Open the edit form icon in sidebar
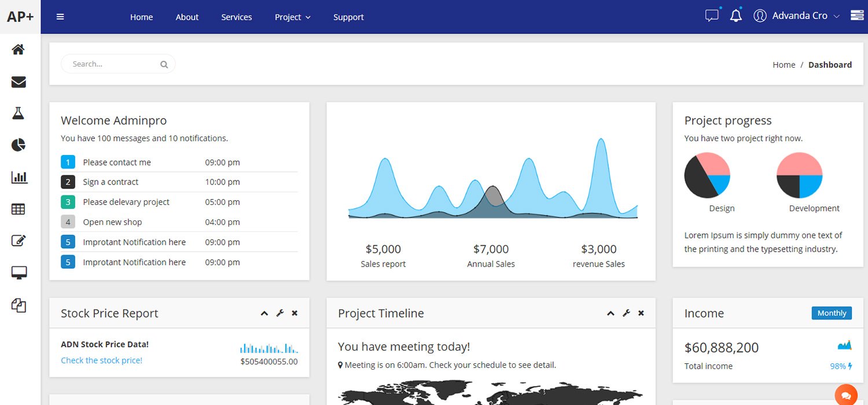The width and height of the screenshot is (868, 405). tap(19, 241)
